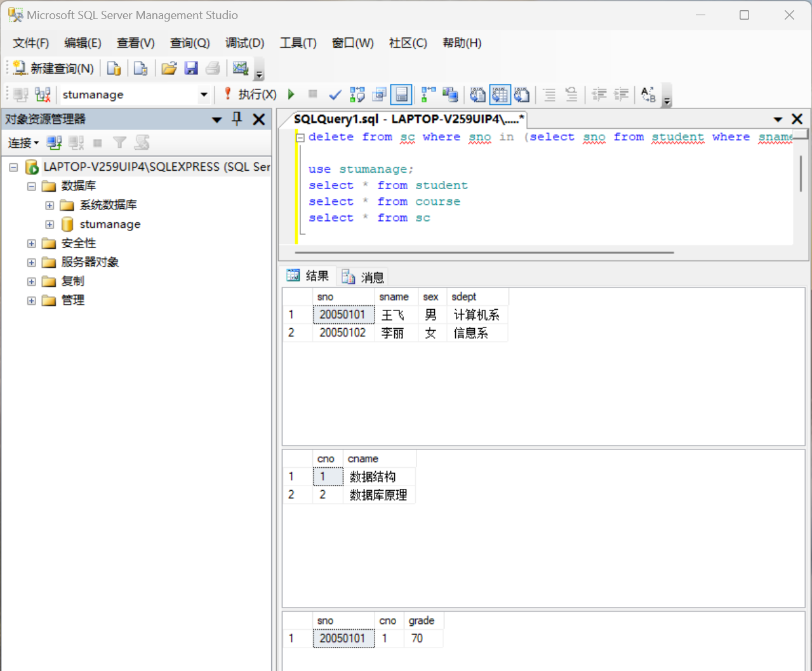Expand the 管理 folder
Image resolution: width=812 pixels, height=671 pixels.
[x=32, y=301]
